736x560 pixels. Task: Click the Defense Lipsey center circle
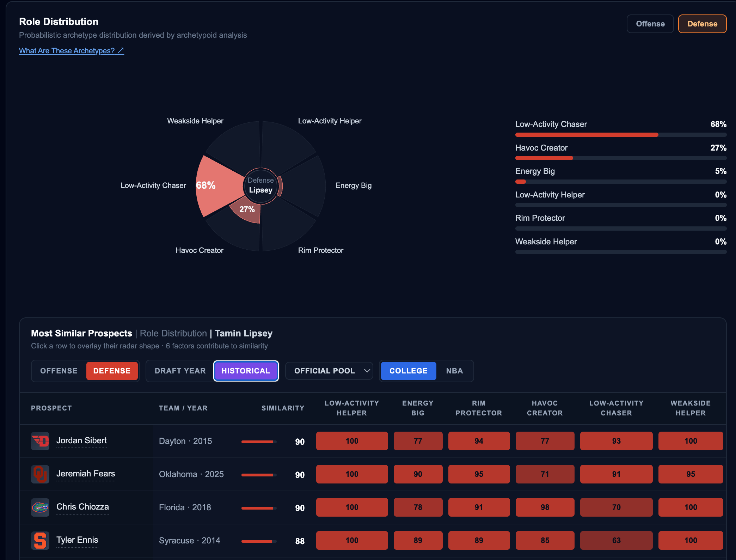click(x=261, y=185)
